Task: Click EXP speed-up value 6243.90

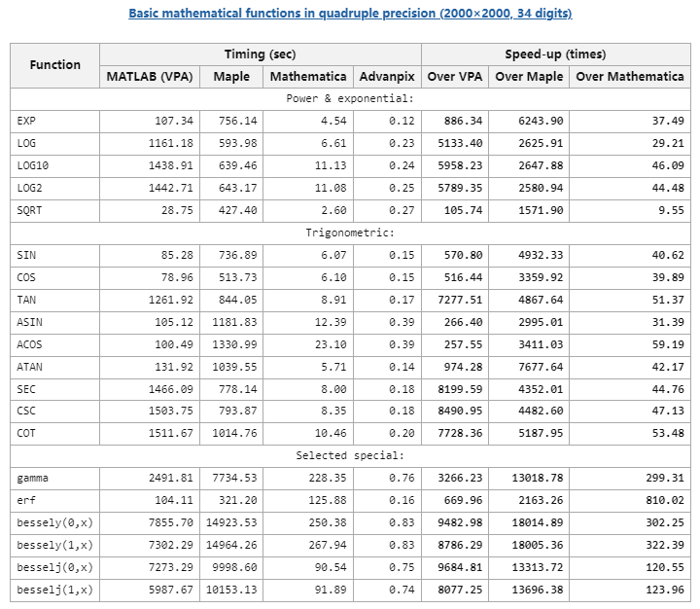Action: point(542,121)
